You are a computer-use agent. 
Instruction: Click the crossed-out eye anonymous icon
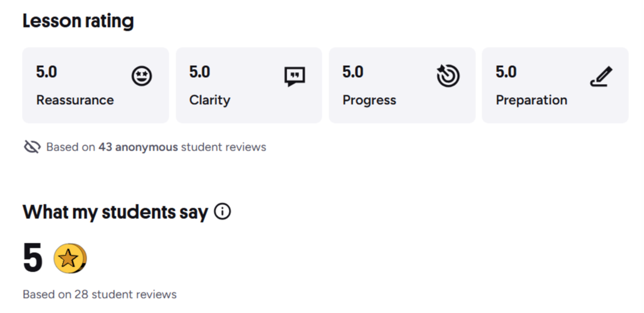32,147
